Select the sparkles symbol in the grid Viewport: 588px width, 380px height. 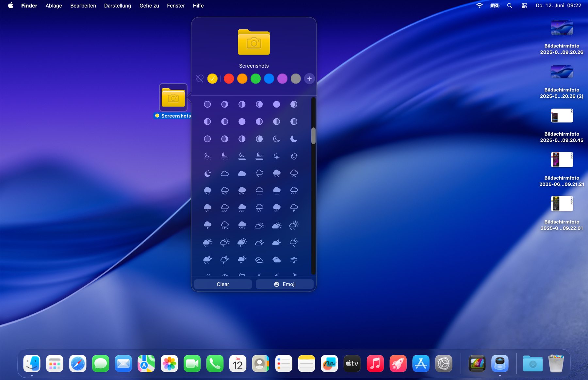[276, 156]
